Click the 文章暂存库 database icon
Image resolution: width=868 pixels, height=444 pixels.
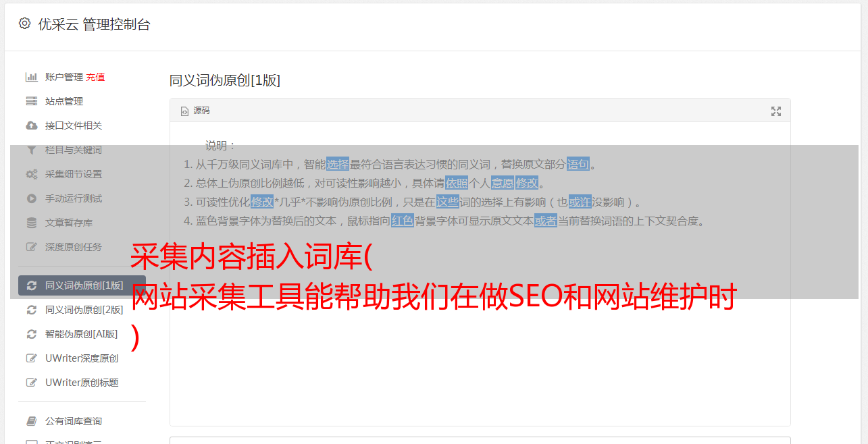click(x=31, y=223)
